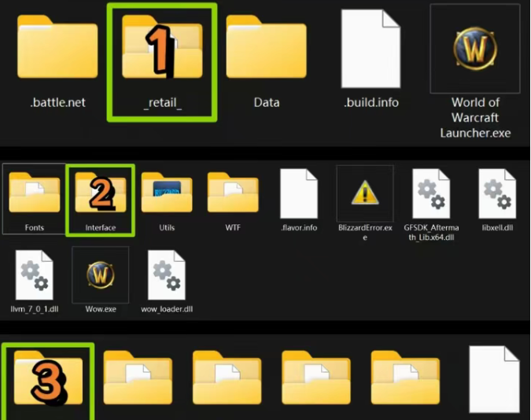This screenshot has width=531, height=420.
Task: Open the bottom-row folder beside the blank file
Action: coord(405,378)
